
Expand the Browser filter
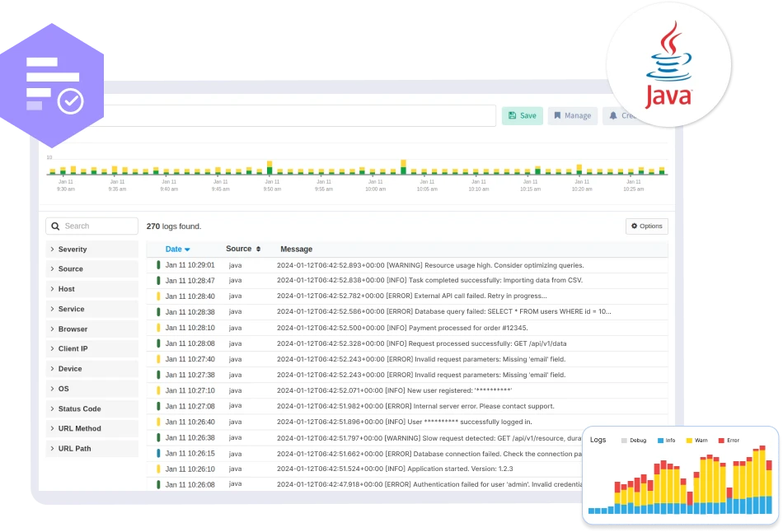(91, 329)
